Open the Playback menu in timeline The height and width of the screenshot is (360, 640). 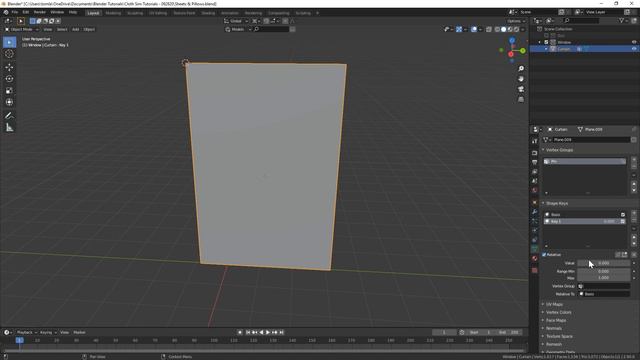coord(27,332)
